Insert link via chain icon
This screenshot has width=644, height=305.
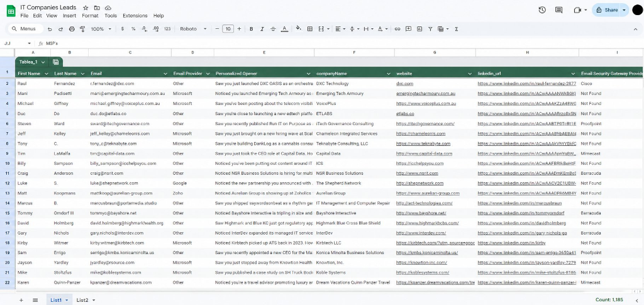click(x=397, y=29)
